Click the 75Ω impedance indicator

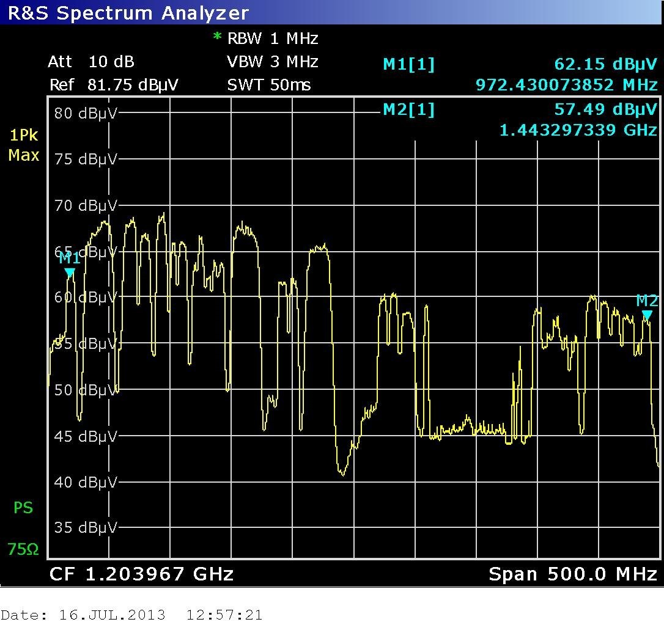tap(23, 549)
